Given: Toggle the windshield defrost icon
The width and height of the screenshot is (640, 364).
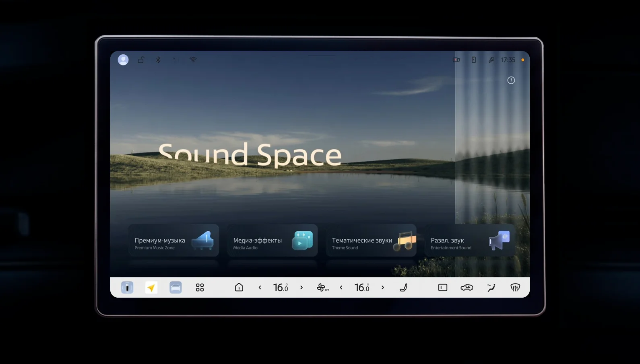Looking at the screenshot, I should [515, 288].
